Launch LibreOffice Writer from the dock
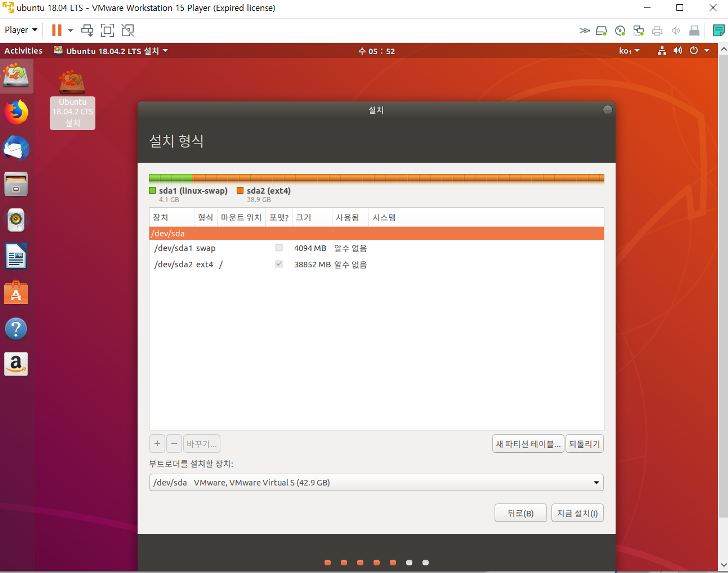The height and width of the screenshot is (573, 728). point(16,256)
